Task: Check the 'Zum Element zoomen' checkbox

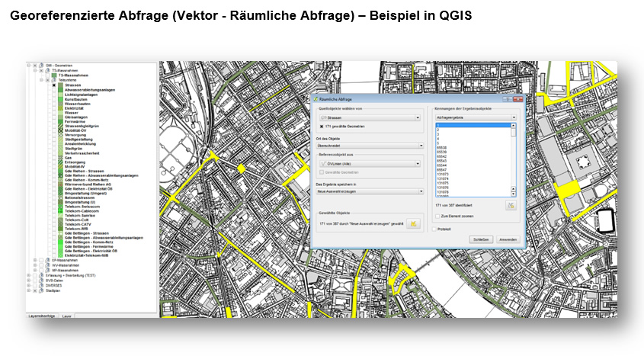Action: pos(437,216)
